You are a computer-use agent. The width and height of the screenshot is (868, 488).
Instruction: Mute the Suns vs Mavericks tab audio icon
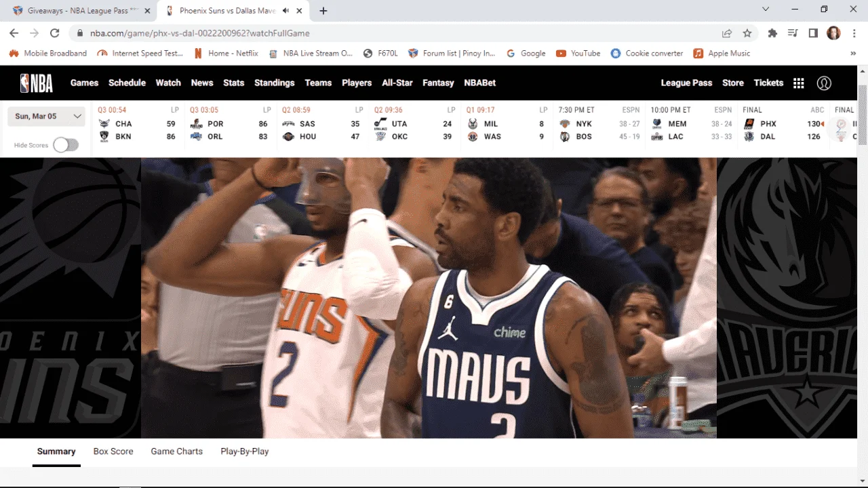point(287,11)
